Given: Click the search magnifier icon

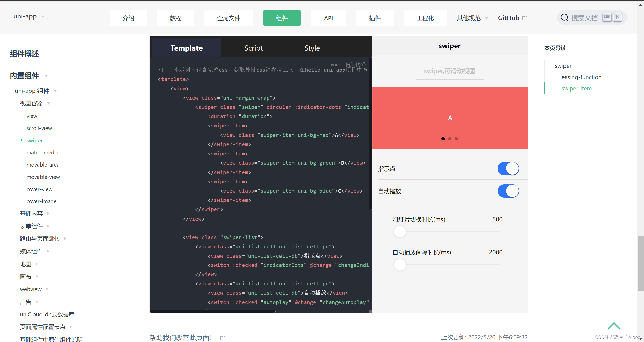Looking at the screenshot, I should click(564, 18).
